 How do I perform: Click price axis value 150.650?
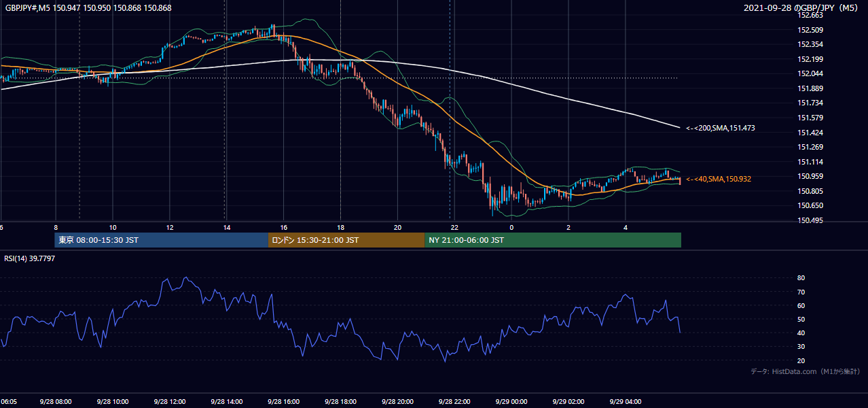tap(811, 205)
